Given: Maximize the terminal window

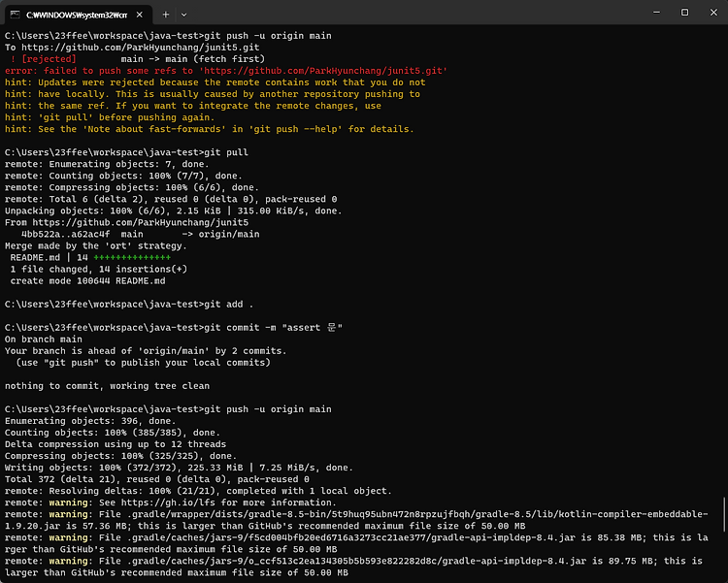Looking at the screenshot, I should (x=685, y=13).
